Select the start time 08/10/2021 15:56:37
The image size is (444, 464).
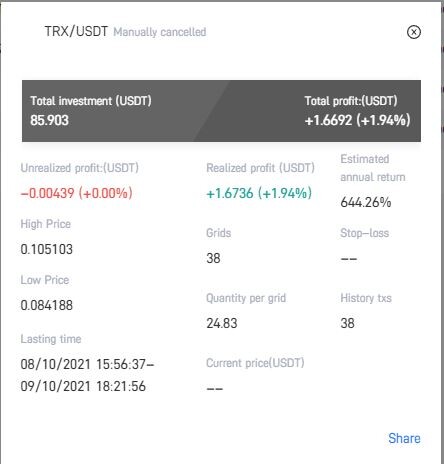(86, 364)
